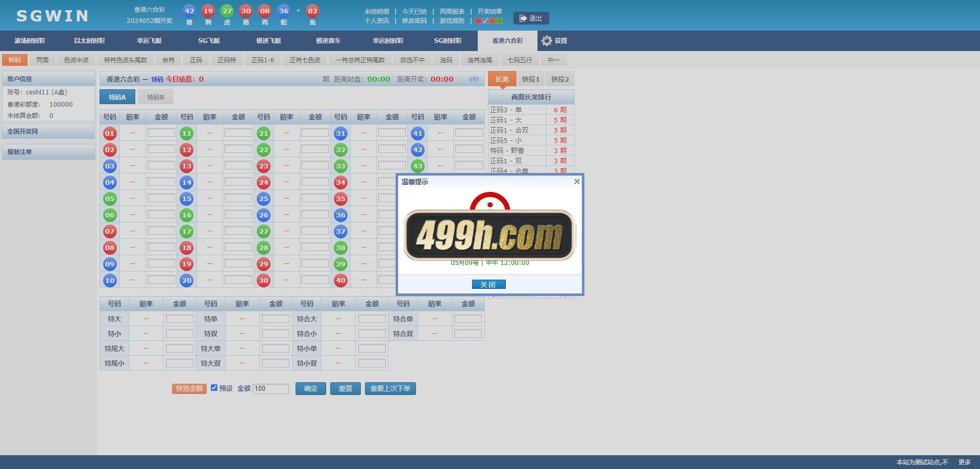Toggle the 预设 checkbox
The image size is (980, 469).
[x=214, y=388]
